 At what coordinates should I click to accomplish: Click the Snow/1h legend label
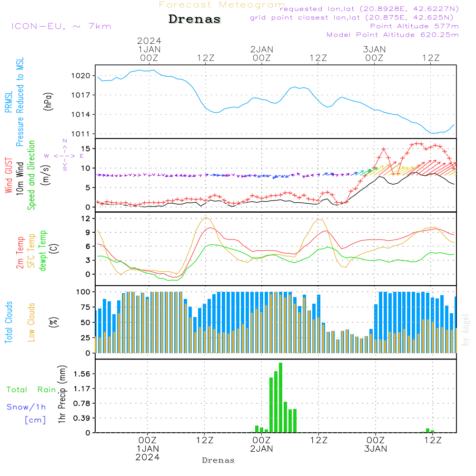click(26, 407)
